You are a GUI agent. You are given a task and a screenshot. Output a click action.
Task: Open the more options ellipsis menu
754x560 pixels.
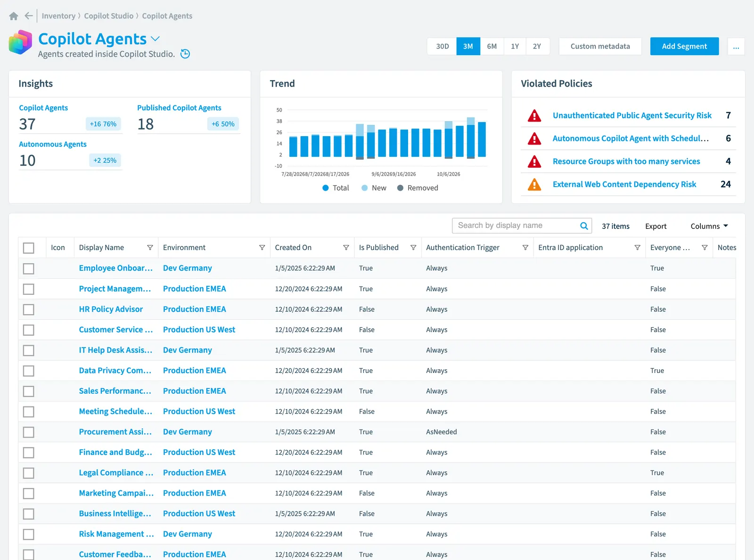pyautogui.click(x=736, y=46)
